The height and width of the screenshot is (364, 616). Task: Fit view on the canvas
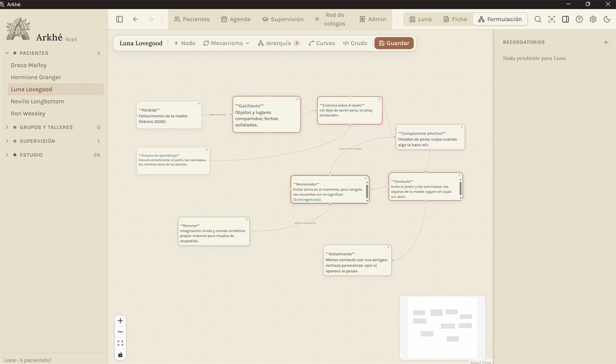point(120,343)
